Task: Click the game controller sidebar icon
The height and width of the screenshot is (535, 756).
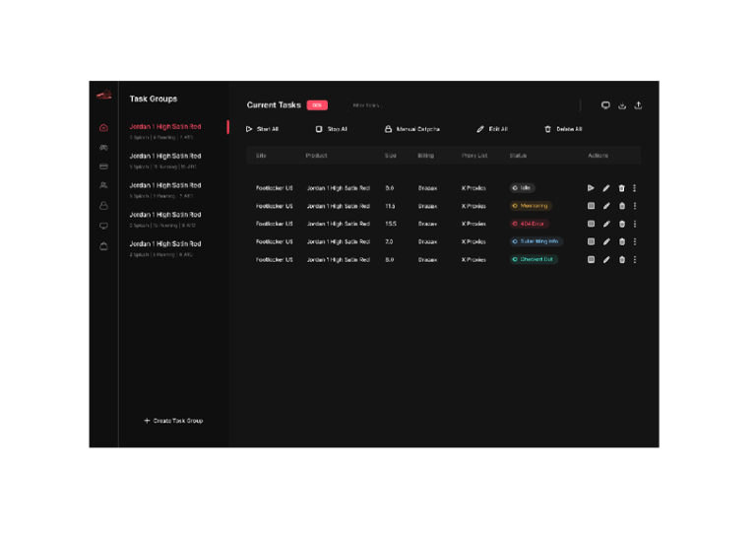Action: 103,148
